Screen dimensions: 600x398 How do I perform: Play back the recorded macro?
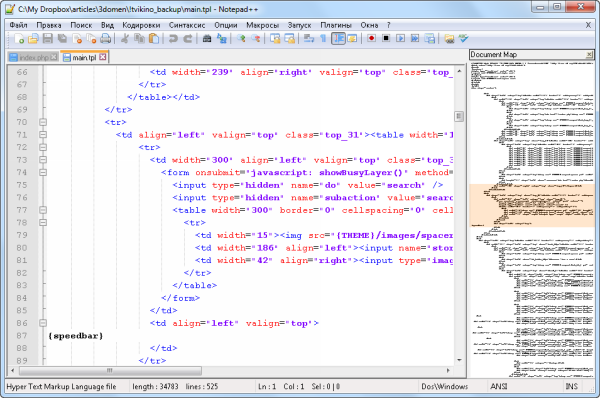(400, 38)
